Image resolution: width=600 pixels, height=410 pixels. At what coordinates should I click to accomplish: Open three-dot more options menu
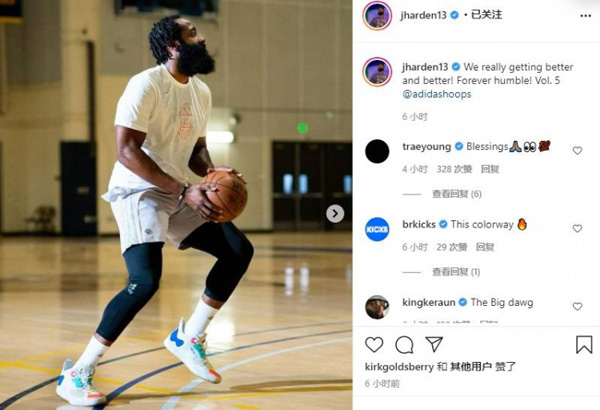click(585, 16)
